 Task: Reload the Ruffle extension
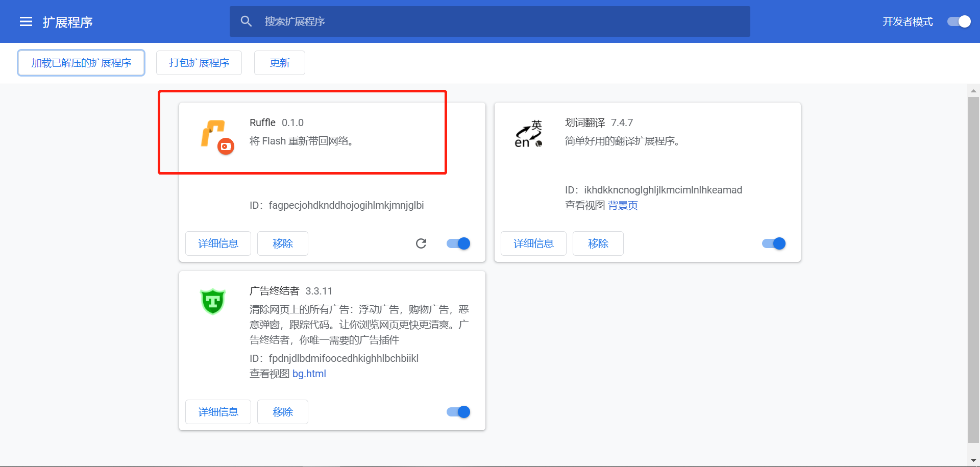click(x=421, y=243)
